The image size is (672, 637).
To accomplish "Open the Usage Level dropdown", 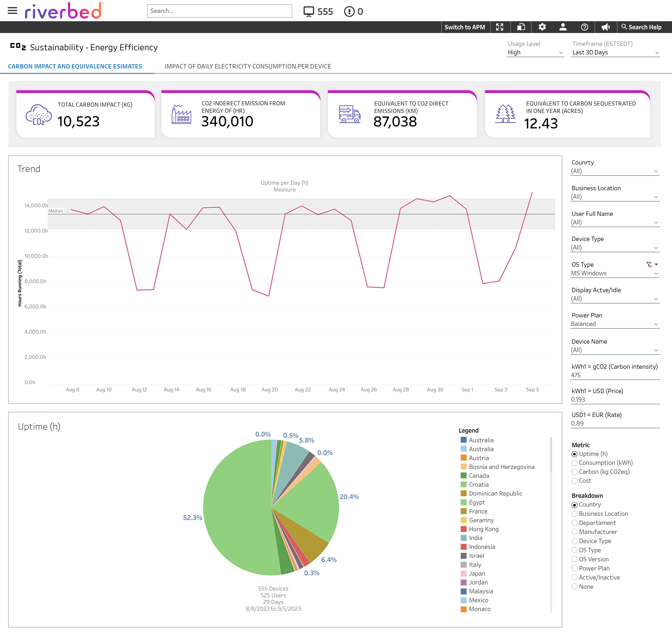I will [535, 53].
